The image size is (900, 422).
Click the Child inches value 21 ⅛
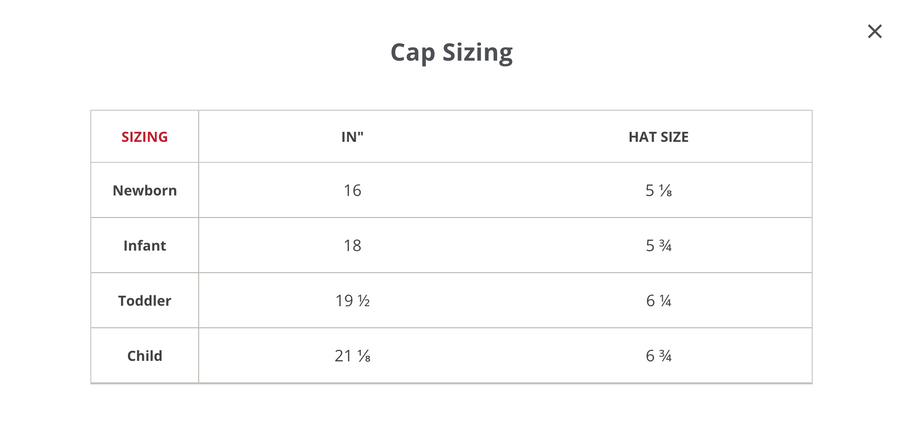(352, 355)
